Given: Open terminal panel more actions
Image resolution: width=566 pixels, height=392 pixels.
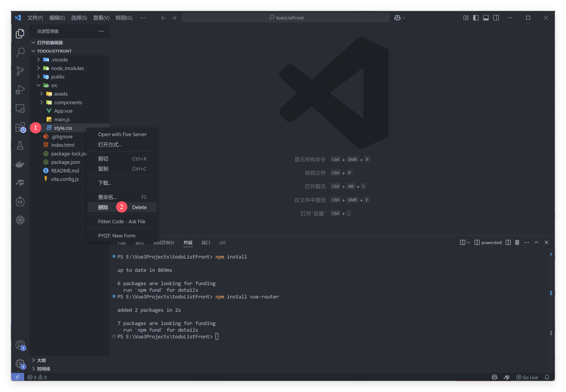Looking at the screenshot, I should 527,242.
